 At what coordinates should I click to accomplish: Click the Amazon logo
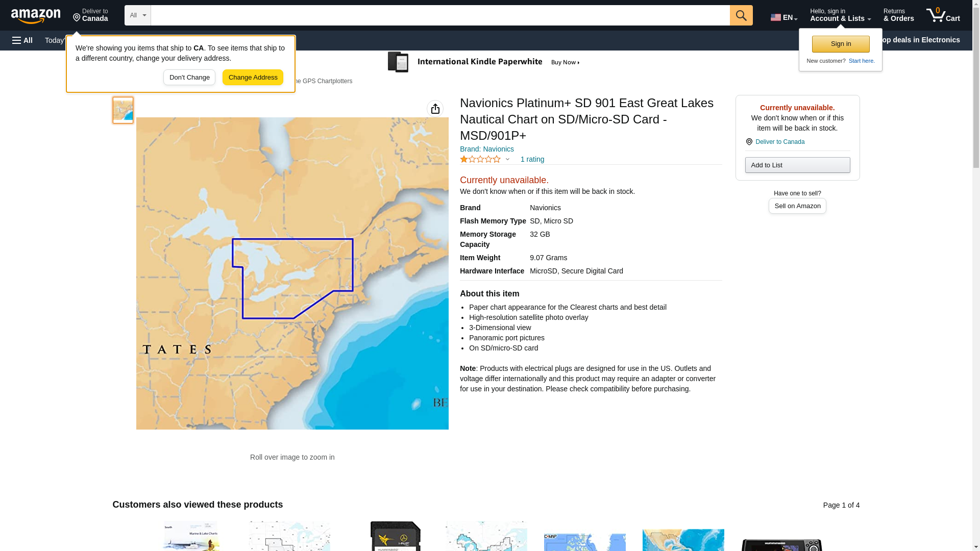coord(36,16)
